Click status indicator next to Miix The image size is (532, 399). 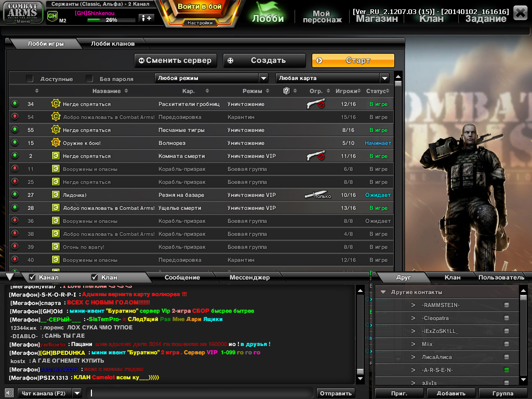click(x=506, y=344)
